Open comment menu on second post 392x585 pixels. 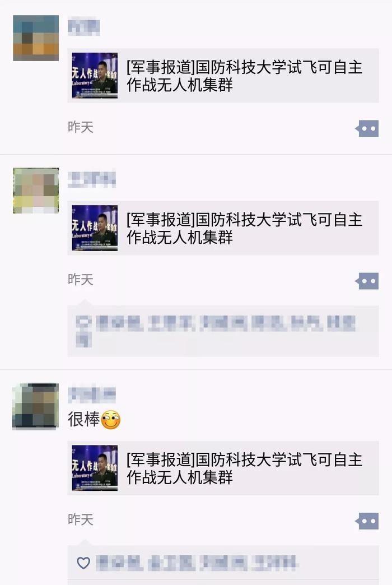click(x=367, y=281)
